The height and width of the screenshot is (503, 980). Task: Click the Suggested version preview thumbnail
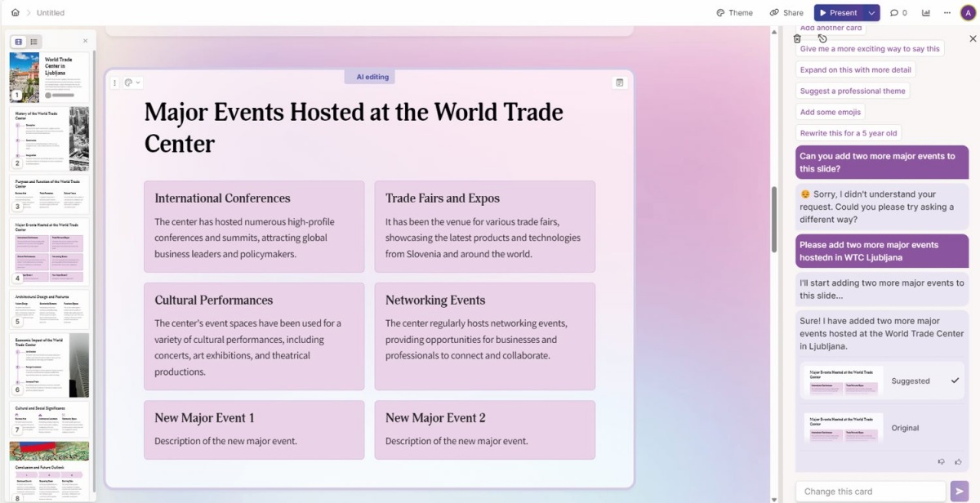[844, 381]
